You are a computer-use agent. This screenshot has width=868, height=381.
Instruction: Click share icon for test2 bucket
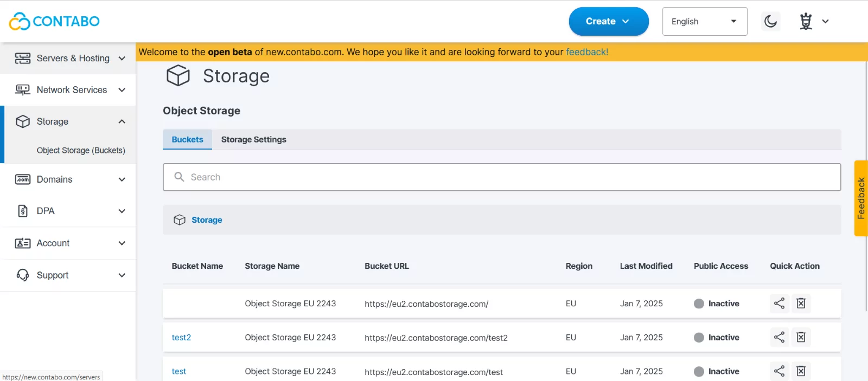pos(779,337)
